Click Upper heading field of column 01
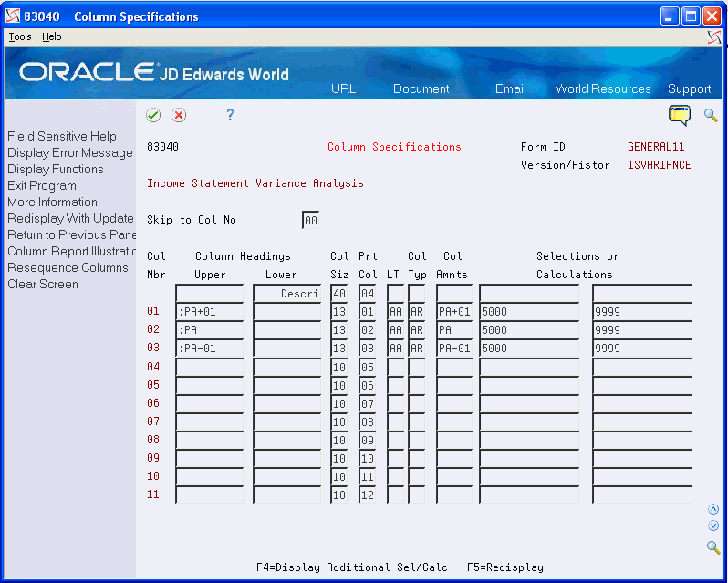This screenshot has width=728, height=583. tap(210, 311)
